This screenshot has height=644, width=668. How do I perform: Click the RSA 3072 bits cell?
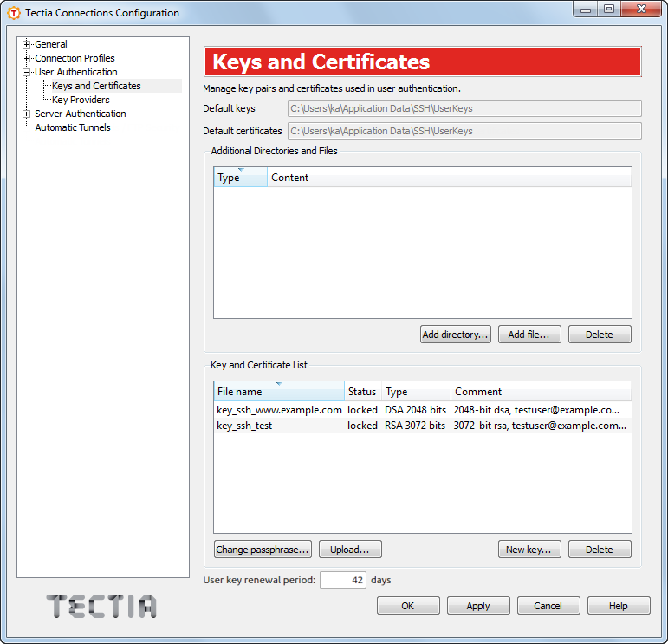point(415,426)
